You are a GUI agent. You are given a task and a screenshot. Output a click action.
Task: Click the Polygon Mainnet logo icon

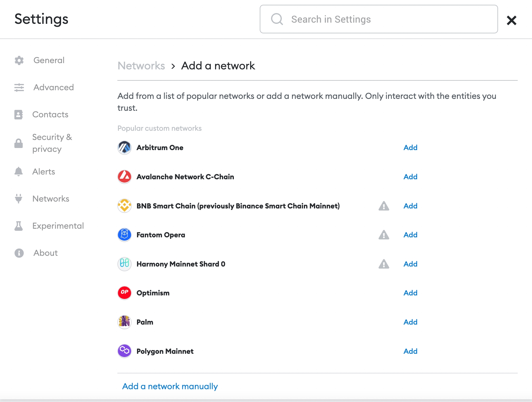(x=125, y=351)
